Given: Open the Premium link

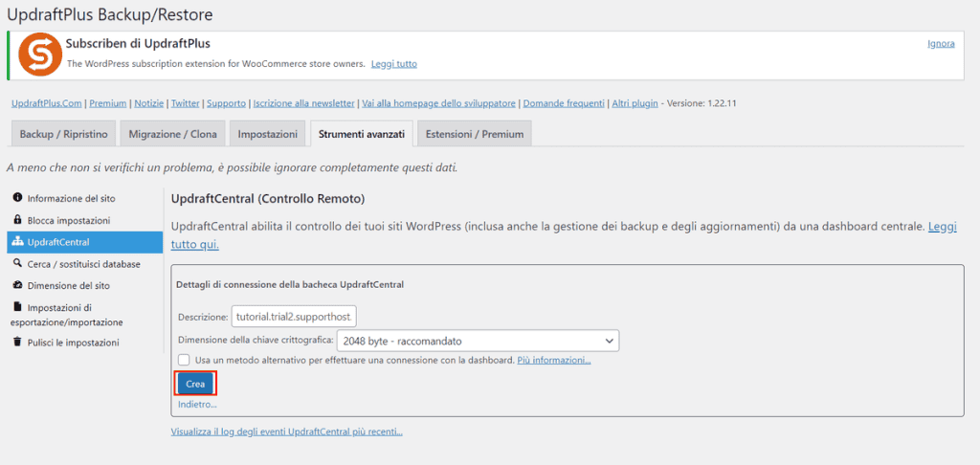Looking at the screenshot, I should point(107,103).
